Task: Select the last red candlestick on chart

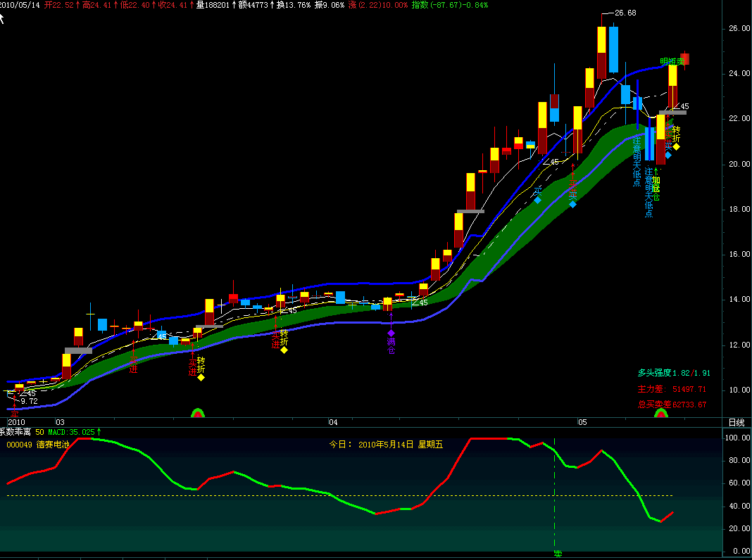Action: [x=684, y=59]
